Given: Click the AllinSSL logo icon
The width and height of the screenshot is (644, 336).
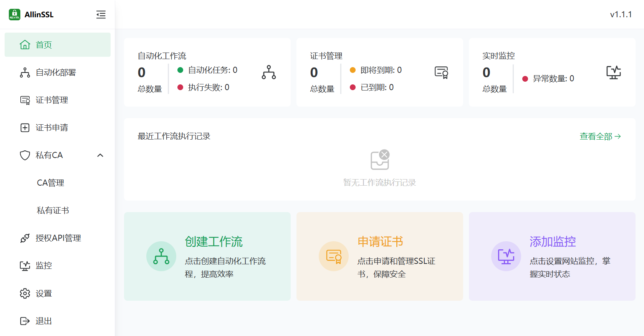Looking at the screenshot, I should tap(15, 15).
